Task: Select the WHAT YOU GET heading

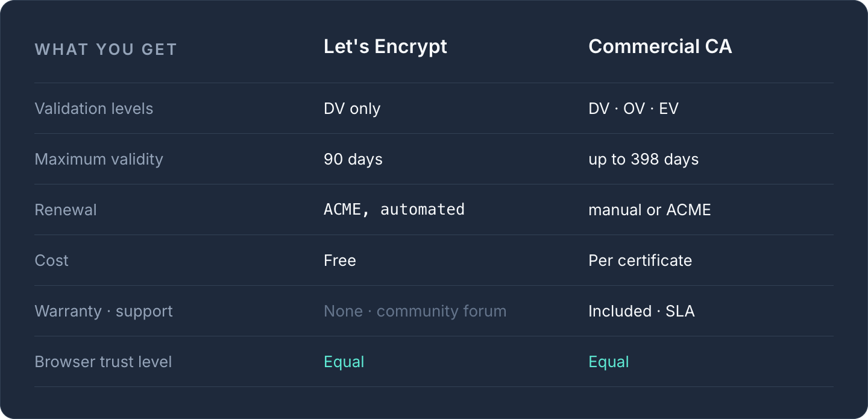Action: click(x=106, y=49)
